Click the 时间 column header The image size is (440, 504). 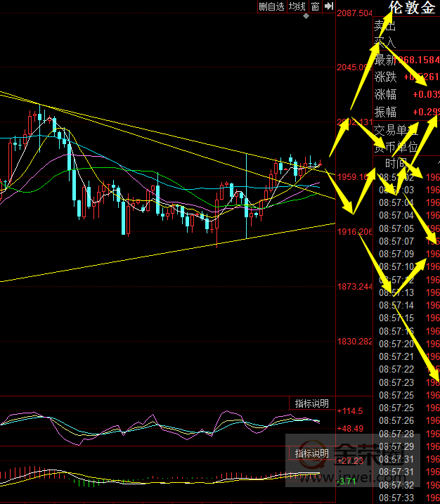point(394,163)
